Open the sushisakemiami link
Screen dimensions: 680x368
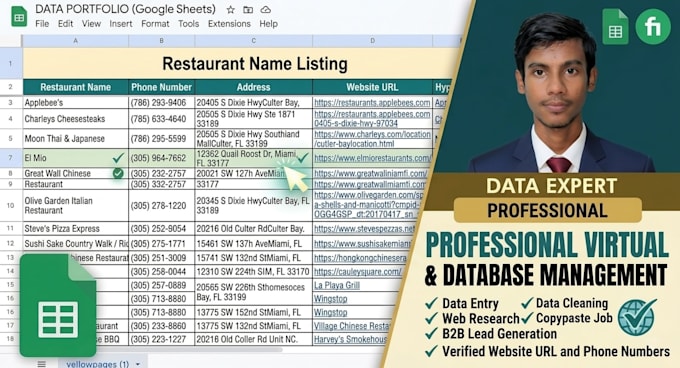[362, 244]
